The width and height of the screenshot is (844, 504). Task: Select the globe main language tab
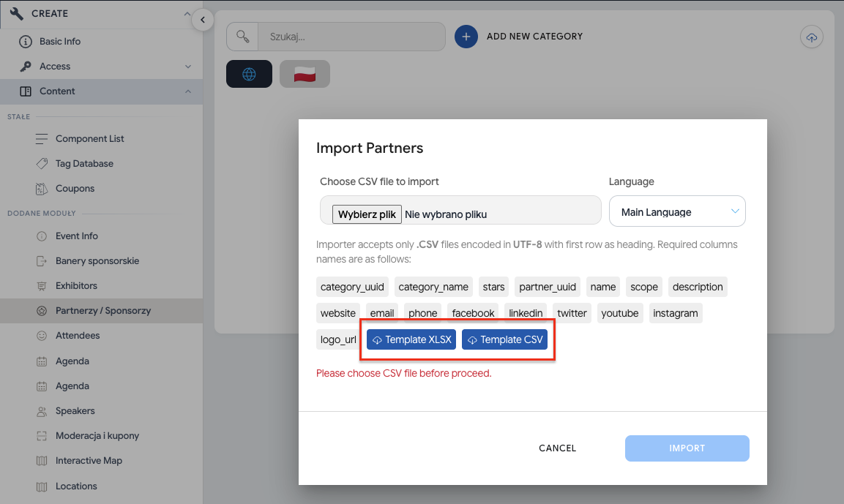249,74
